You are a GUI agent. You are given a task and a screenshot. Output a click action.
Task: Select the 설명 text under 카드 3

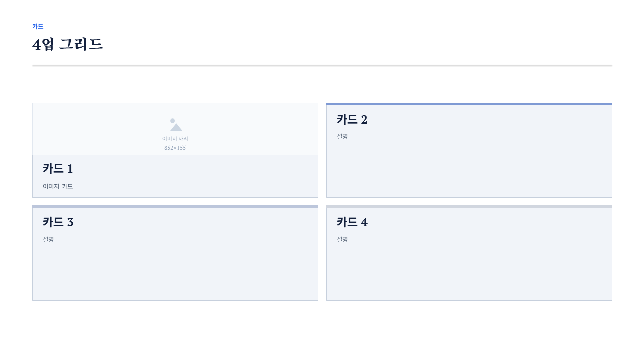[48, 239]
